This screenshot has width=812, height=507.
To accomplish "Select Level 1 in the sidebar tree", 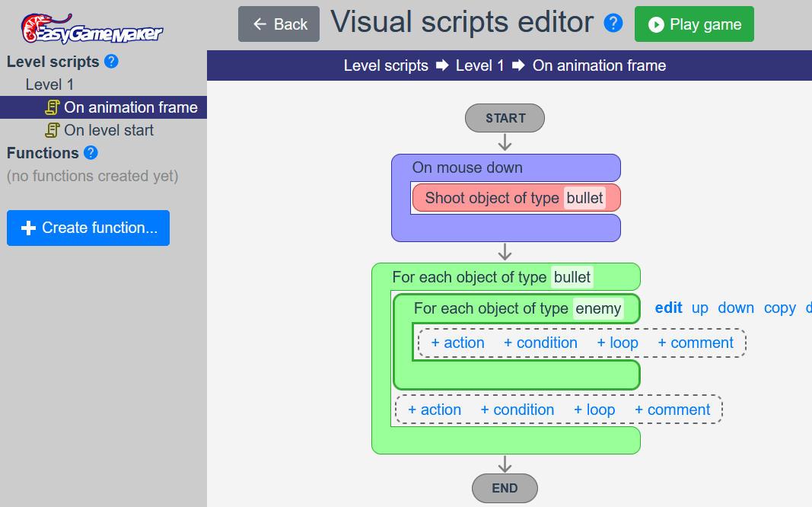I will 49,84.
